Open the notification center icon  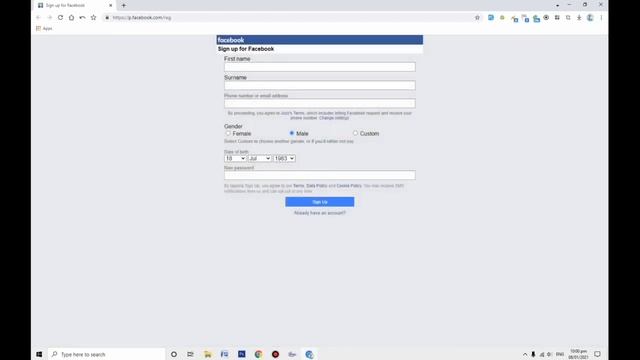click(598, 354)
